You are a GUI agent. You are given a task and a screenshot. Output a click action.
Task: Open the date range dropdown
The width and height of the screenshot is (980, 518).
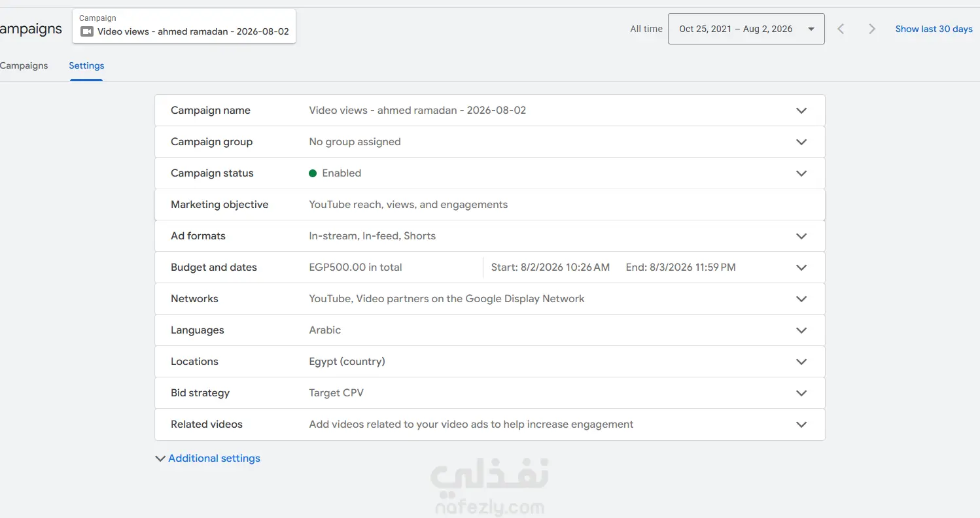click(x=746, y=29)
